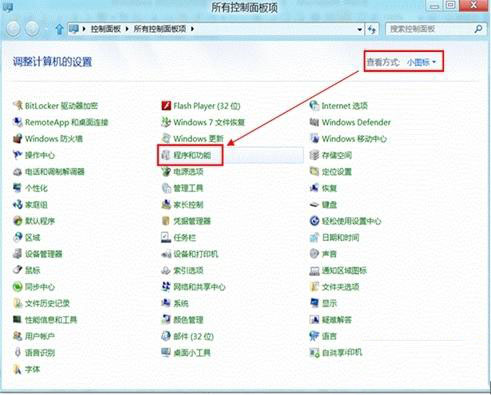The width and height of the screenshot is (491, 395).
Task: Expand arrow after 控制面板 in breadcrumb
Action: point(127,29)
